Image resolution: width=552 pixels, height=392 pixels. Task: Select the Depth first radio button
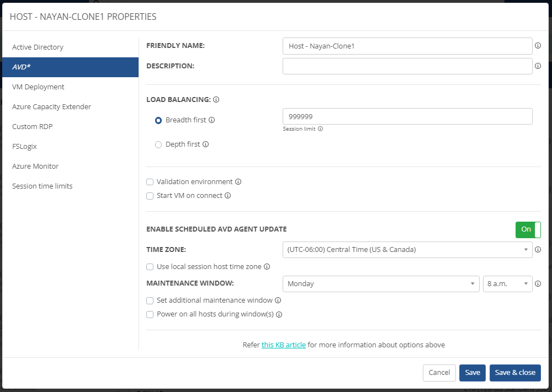coord(158,144)
